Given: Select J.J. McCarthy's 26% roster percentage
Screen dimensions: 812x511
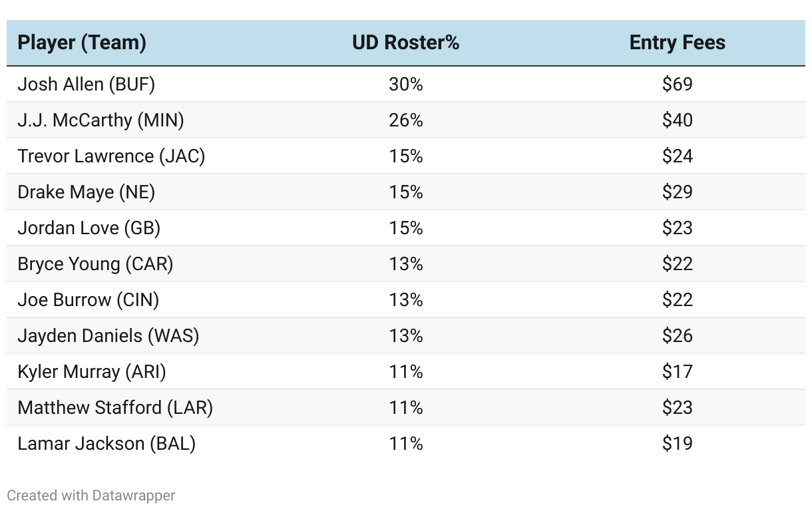Looking at the screenshot, I should coord(405,120).
